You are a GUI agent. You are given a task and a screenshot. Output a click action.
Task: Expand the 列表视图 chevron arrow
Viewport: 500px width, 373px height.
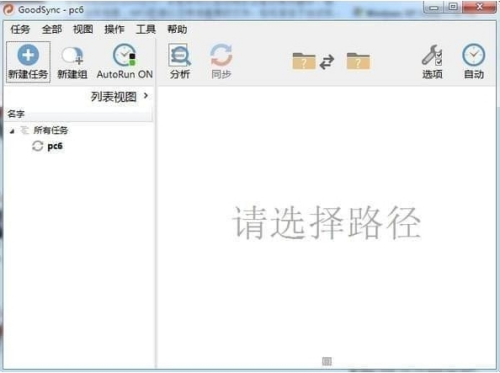coord(146,96)
